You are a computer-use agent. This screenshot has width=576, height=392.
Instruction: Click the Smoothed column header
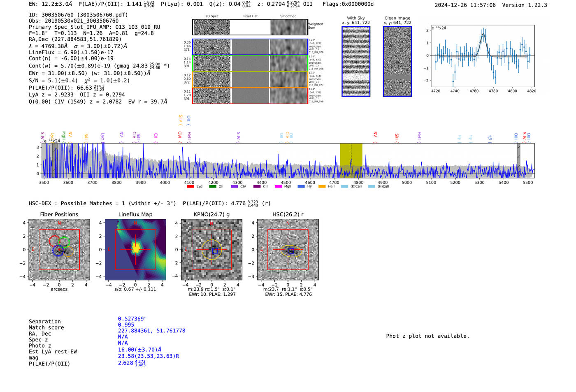point(288,16)
